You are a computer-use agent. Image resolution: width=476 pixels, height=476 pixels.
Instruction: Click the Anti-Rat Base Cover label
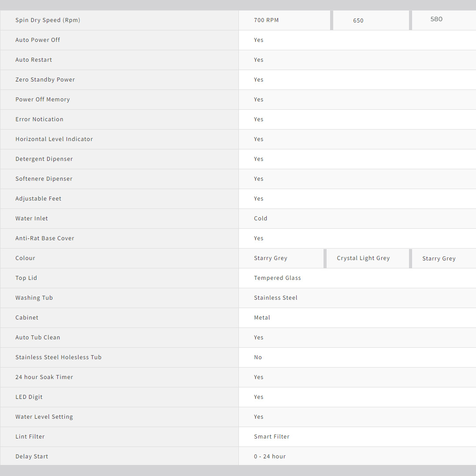click(45, 238)
